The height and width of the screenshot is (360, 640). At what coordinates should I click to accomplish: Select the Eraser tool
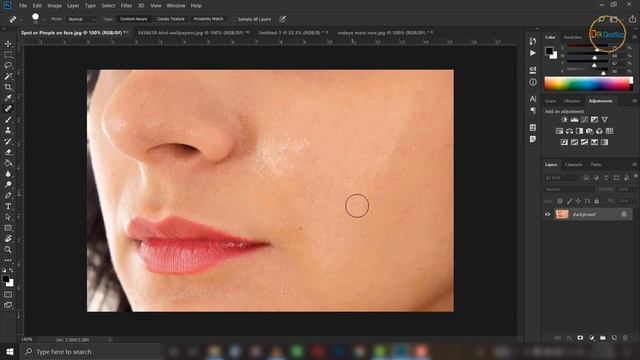tap(8, 152)
